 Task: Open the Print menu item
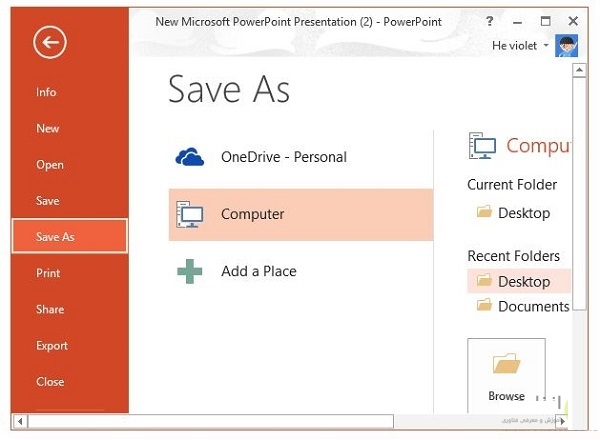point(48,273)
